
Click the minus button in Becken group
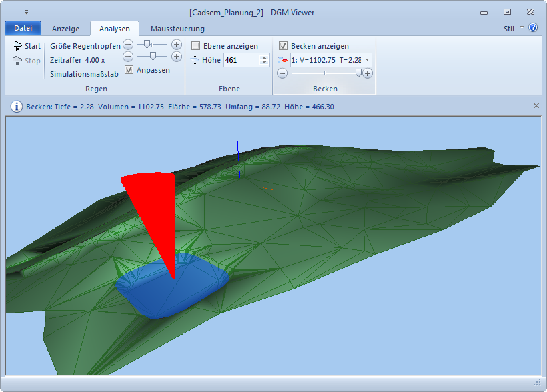pos(282,73)
